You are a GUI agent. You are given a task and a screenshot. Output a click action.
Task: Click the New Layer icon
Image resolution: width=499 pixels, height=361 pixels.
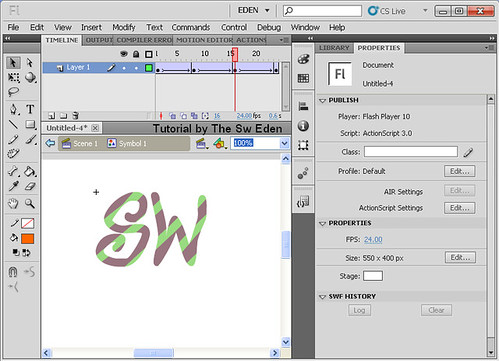(51, 116)
